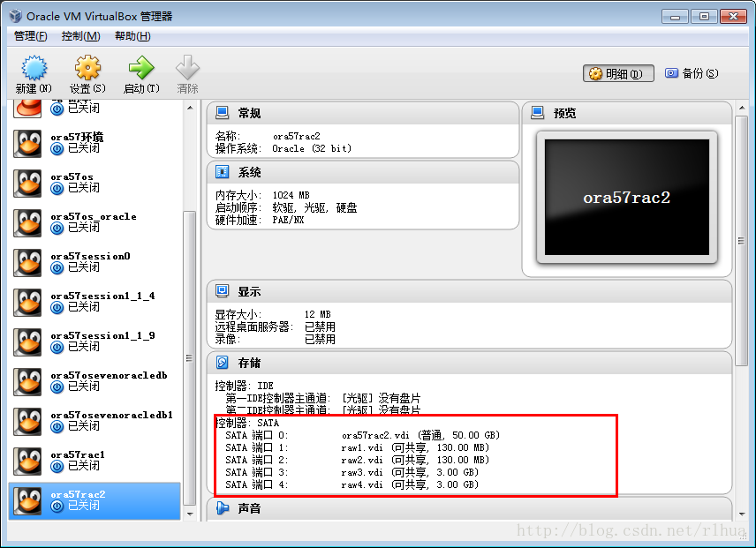Screen dimensions: 756x548
Task: Open the 存储 section header
Action: click(469, 363)
